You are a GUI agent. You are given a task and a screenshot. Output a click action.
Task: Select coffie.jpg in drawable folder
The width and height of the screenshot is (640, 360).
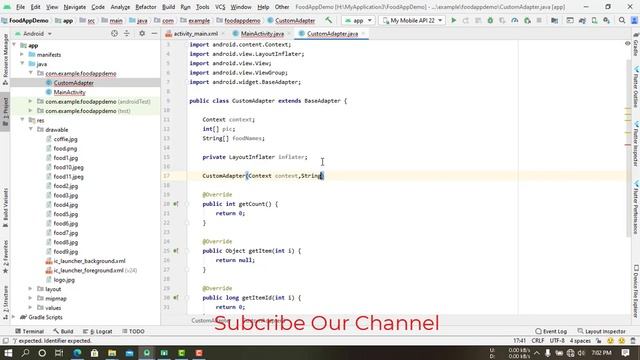tap(65, 139)
